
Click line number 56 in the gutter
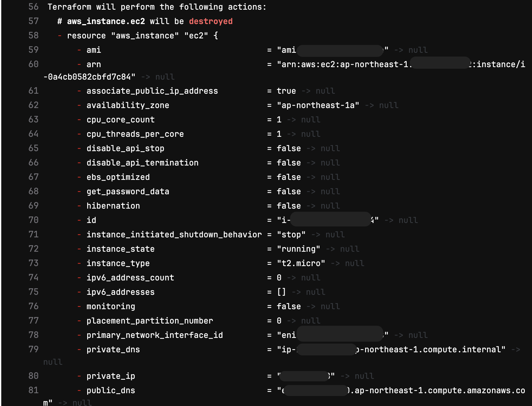click(x=33, y=7)
